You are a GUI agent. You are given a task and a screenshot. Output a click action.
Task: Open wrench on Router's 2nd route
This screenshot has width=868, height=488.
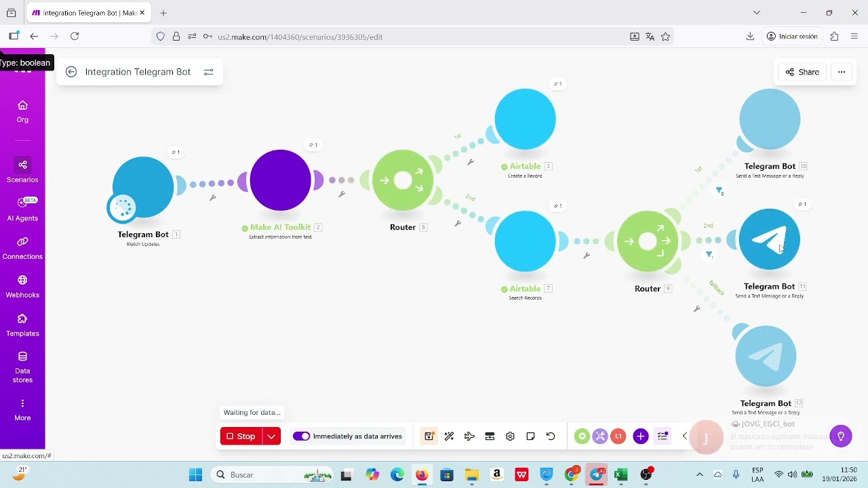tap(458, 223)
